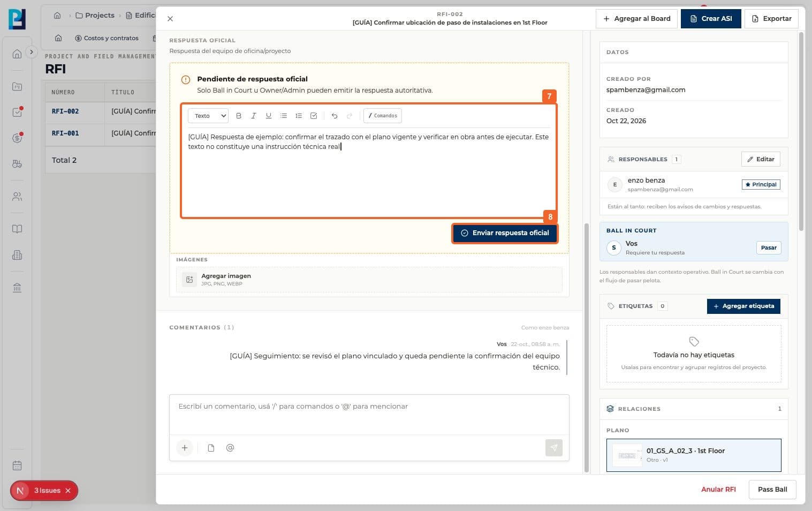Screen dimensions: 812x511
Task: Click Agregar al Board
Action: point(636,19)
